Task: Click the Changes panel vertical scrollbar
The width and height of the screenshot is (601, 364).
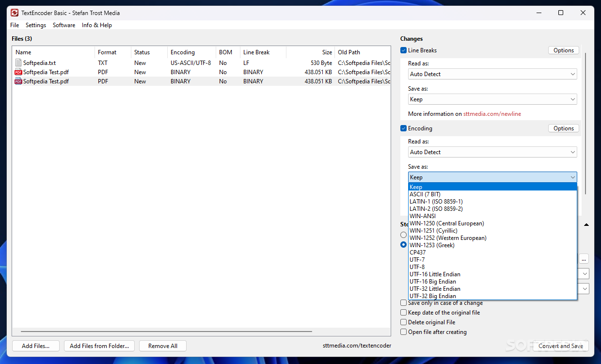Action: tap(585, 124)
